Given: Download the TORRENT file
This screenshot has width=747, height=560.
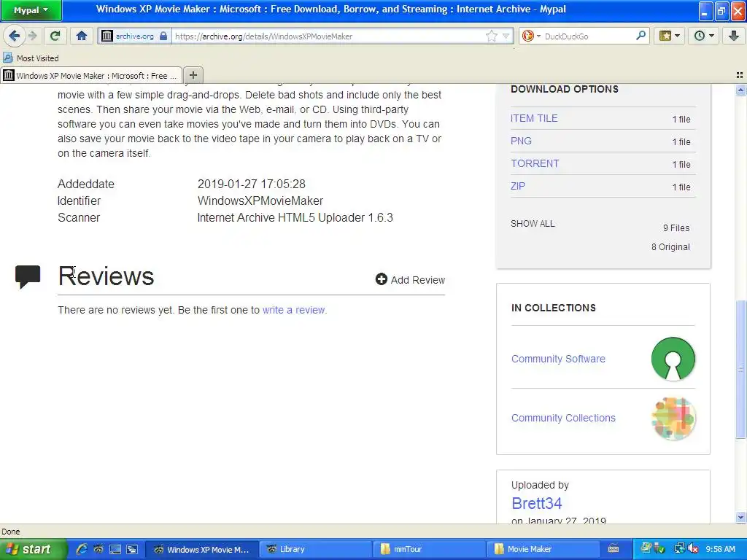Looking at the screenshot, I should [x=535, y=163].
